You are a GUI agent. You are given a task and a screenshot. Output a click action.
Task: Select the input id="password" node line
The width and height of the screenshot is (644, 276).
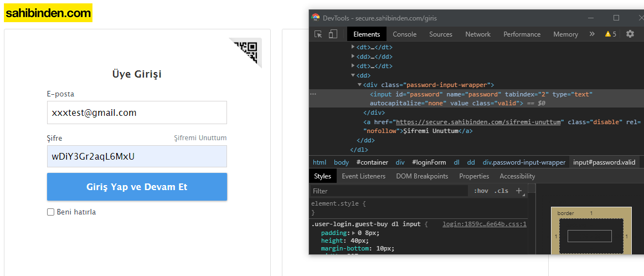point(476,99)
